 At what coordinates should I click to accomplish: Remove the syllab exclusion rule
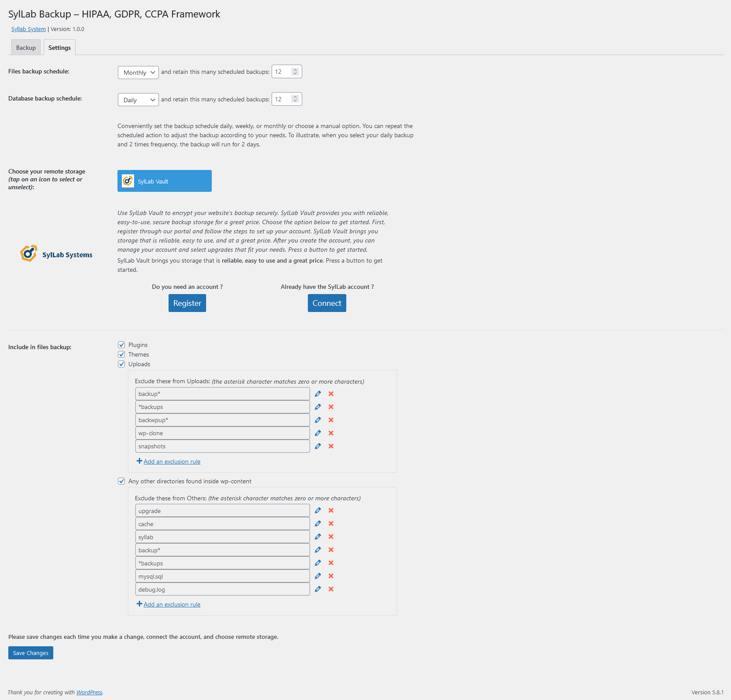[x=331, y=537]
